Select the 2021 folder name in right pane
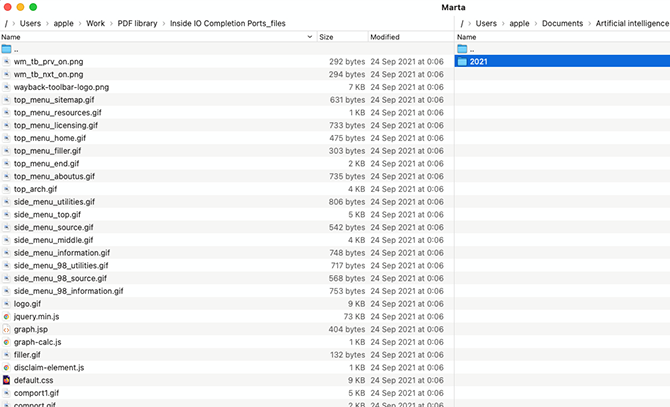Screen dimensions: 670x407 (479, 61)
